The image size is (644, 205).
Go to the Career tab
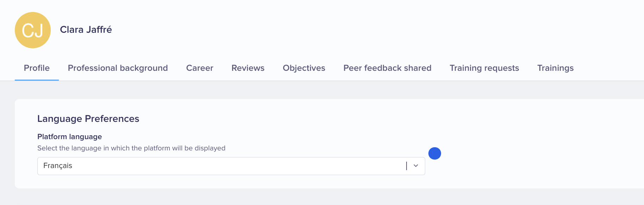coord(200,68)
